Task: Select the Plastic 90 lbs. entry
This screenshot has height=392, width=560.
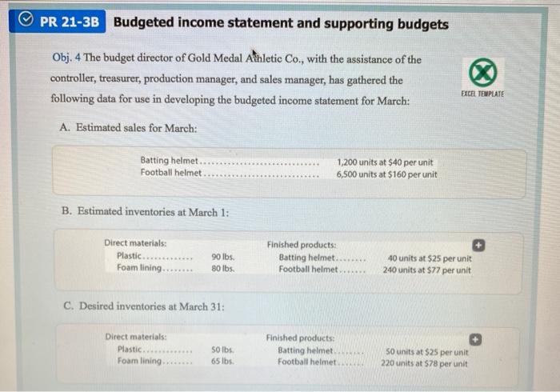Action: 176,256
